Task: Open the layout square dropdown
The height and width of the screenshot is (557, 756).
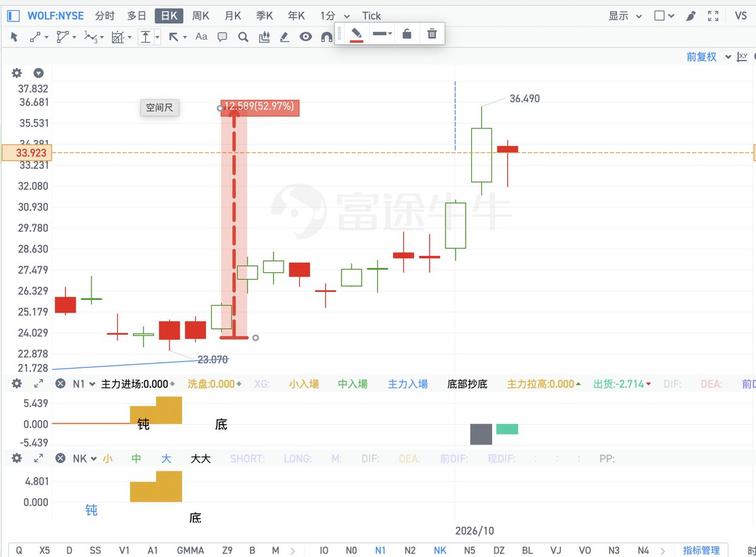Action: tap(665, 16)
